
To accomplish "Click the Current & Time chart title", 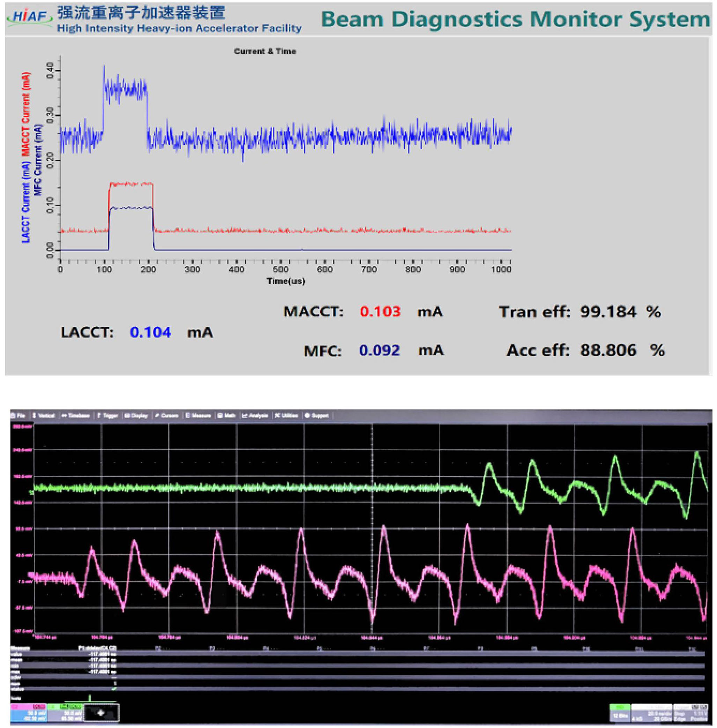I will (265, 51).
